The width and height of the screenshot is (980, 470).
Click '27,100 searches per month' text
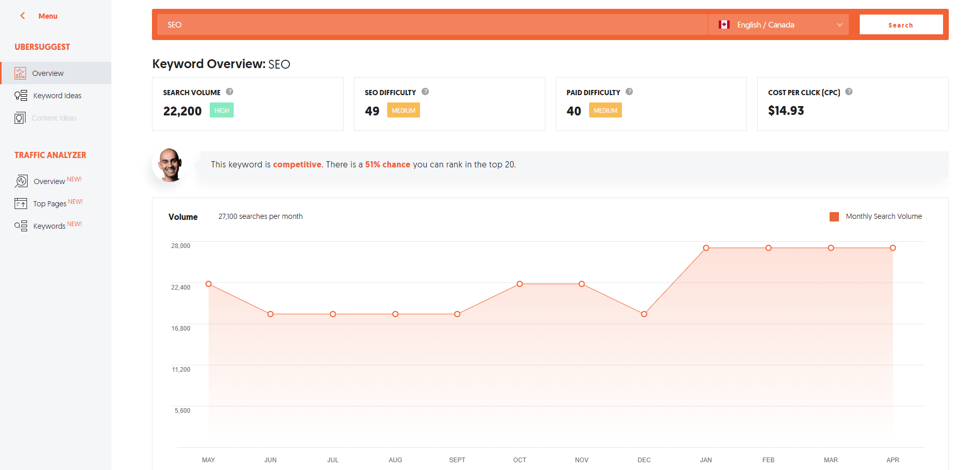click(x=260, y=216)
